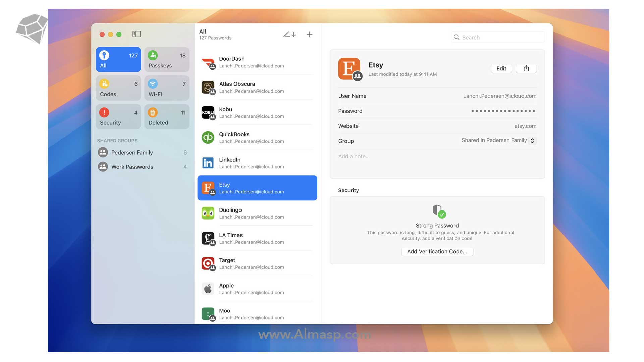
Task: Toggle the sidebar panel icon
Action: click(x=137, y=34)
